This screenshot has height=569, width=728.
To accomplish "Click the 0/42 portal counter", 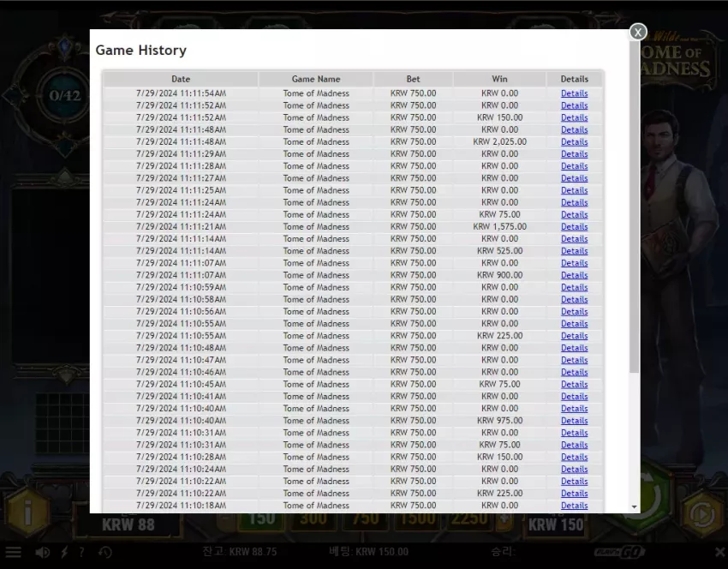I will click(65, 96).
